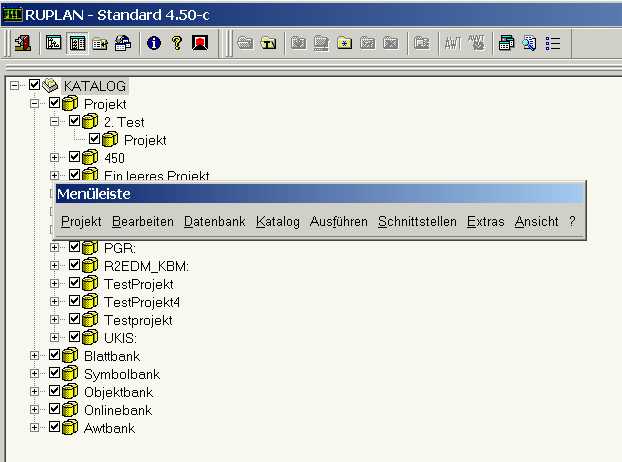Image resolution: width=622 pixels, height=462 pixels.
Task: Click the form with arrow toolbar icon
Action: (100, 43)
